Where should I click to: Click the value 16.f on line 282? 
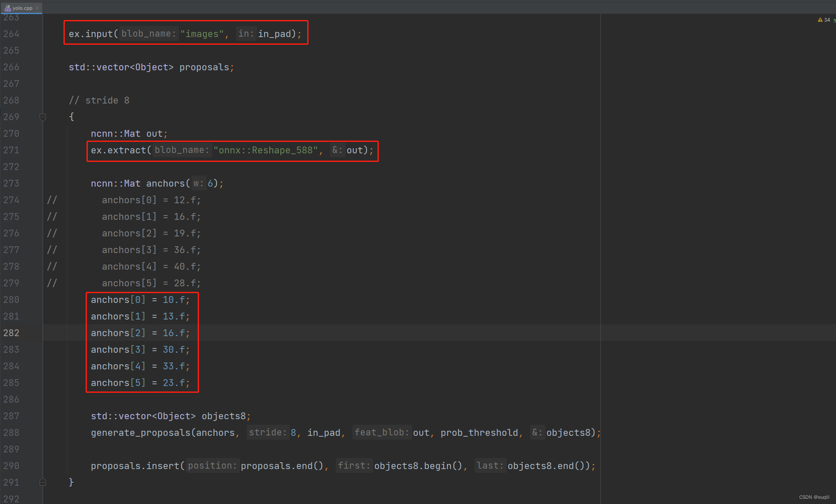pyautogui.click(x=174, y=333)
